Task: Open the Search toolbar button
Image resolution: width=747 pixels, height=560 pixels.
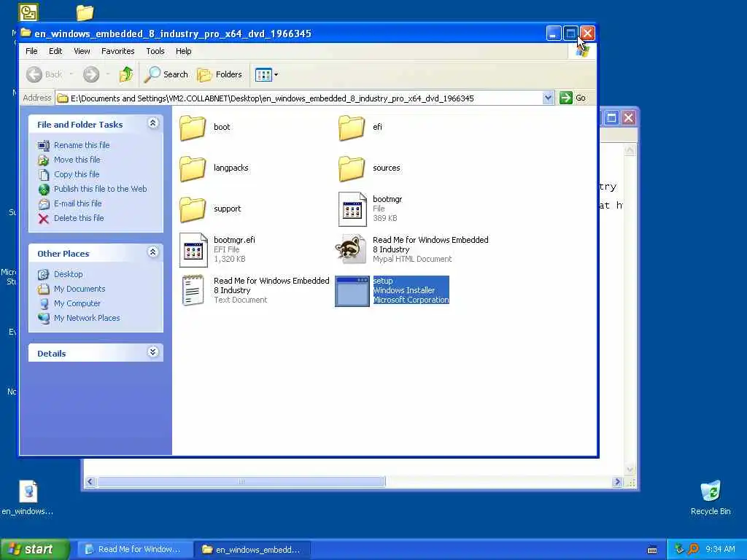Action: click(166, 74)
